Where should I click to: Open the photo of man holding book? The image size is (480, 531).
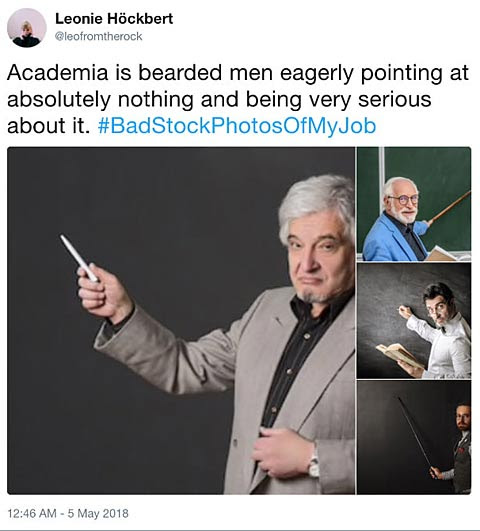tap(414, 321)
